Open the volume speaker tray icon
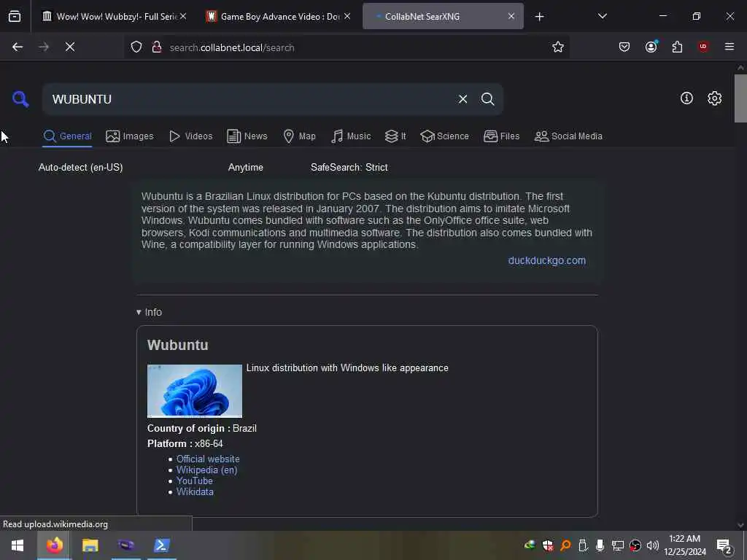Screen dimensions: 747x560 click(x=653, y=545)
